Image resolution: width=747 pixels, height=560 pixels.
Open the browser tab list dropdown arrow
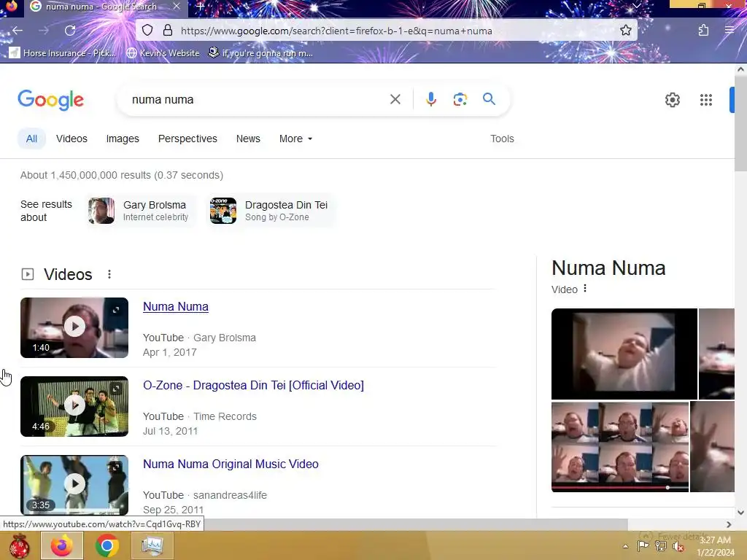pos(636,6)
